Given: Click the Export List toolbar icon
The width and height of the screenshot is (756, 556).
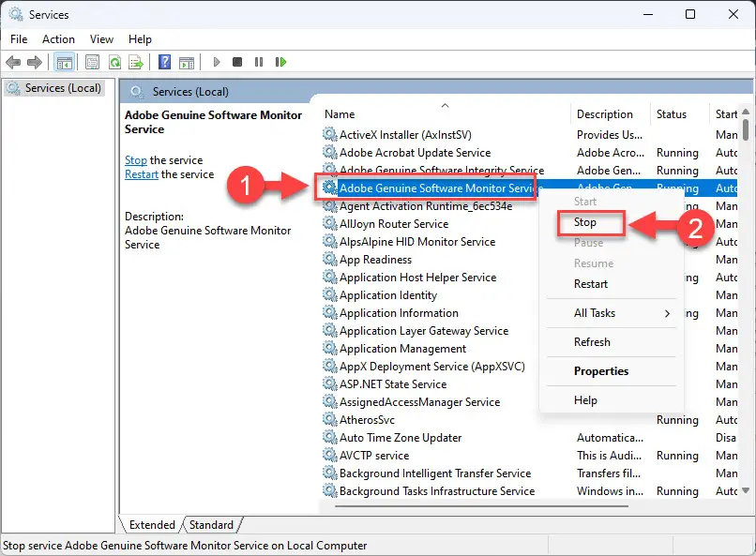Looking at the screenshot, I should coord(137,62).
